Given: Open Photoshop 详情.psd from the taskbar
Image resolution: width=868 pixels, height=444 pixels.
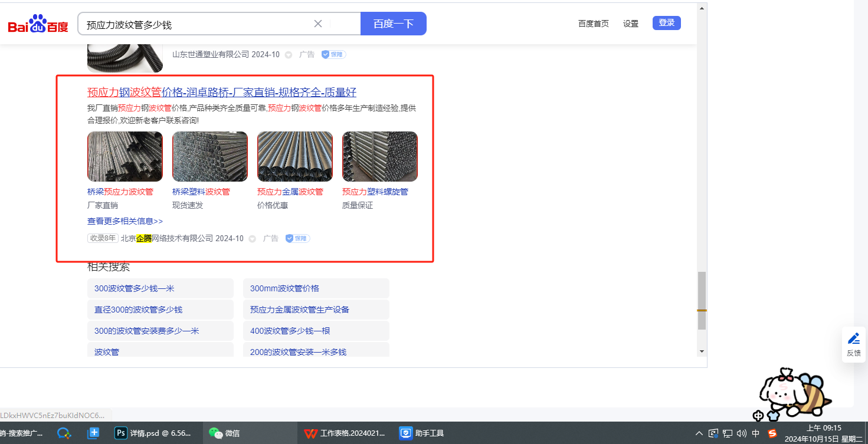Looking at the screenshot, I should tap(153, 433).
